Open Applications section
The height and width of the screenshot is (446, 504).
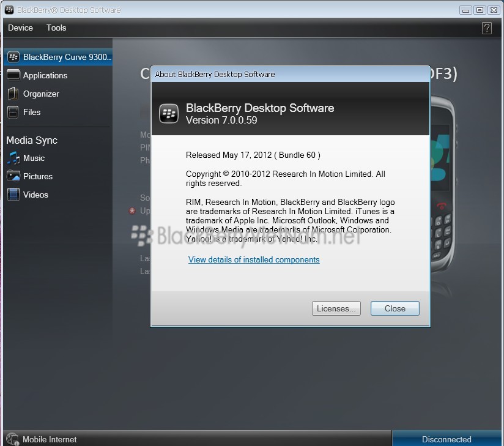click(x=45, y=76)
